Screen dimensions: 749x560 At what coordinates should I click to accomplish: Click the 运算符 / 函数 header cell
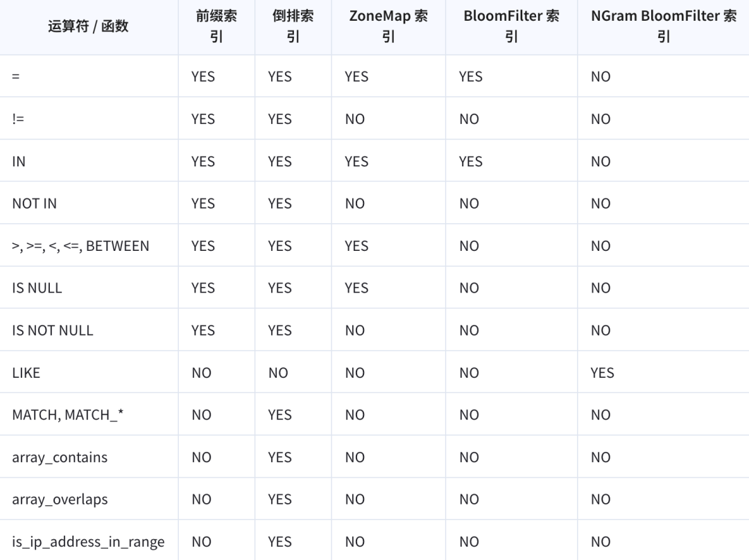[x=88, y=27]
